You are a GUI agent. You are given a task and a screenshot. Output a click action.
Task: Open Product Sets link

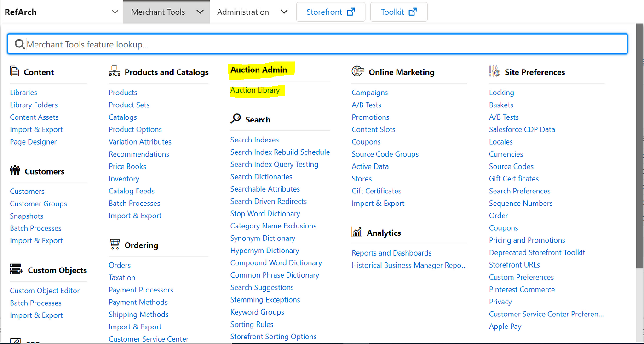tap(129, 105)
